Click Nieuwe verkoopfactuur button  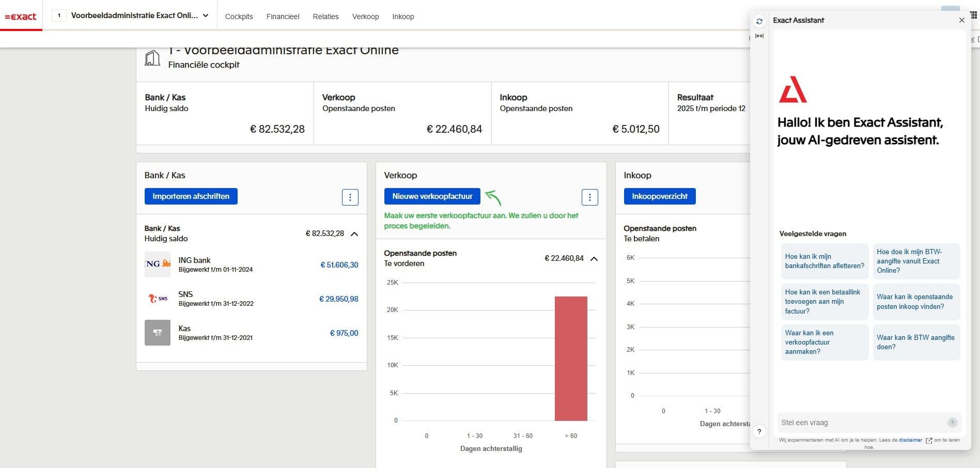point(432,196)
